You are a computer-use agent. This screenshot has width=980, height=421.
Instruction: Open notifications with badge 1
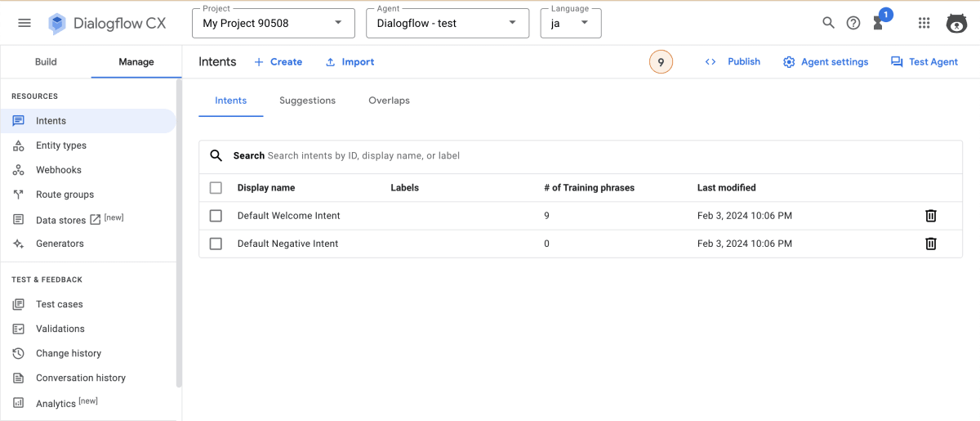pos(881,20)
